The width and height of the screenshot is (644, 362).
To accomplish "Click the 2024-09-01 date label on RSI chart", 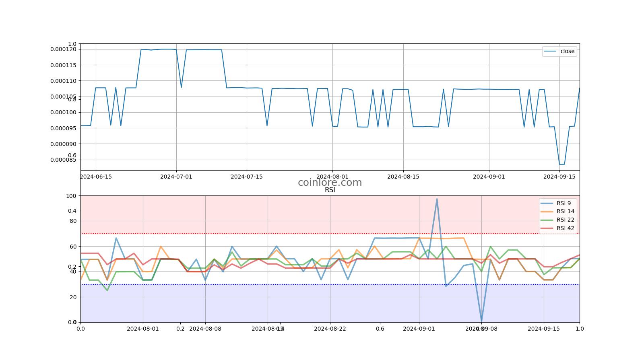I will click(x=419, y=329).
